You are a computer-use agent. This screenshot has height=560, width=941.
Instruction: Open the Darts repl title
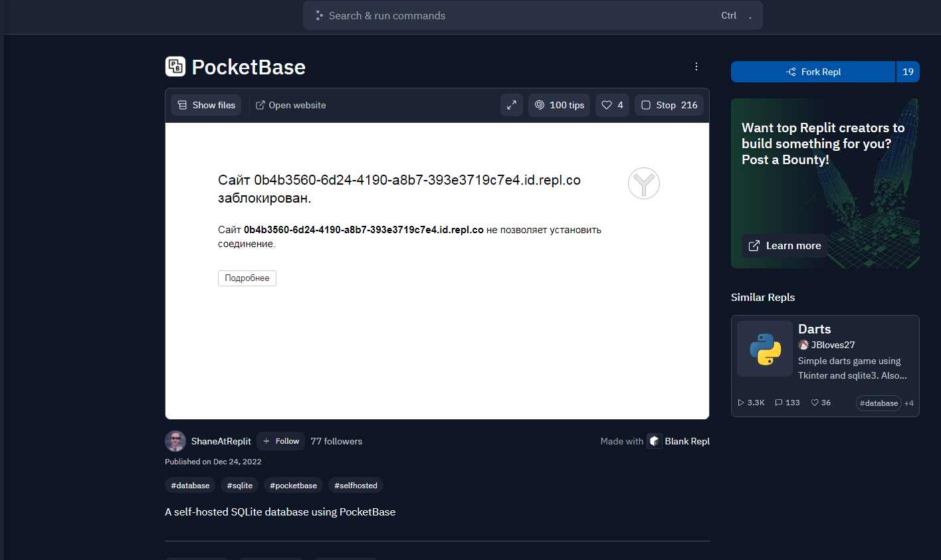point(815,329)
